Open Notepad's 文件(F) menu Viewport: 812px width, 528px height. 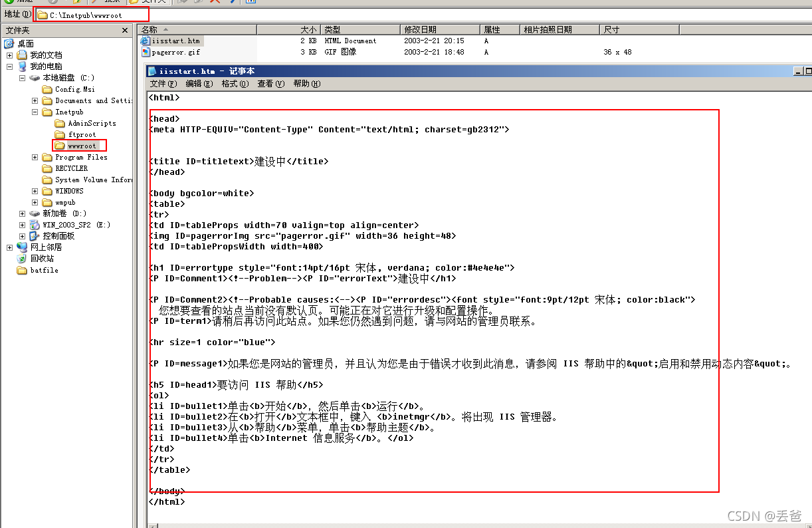163,84
